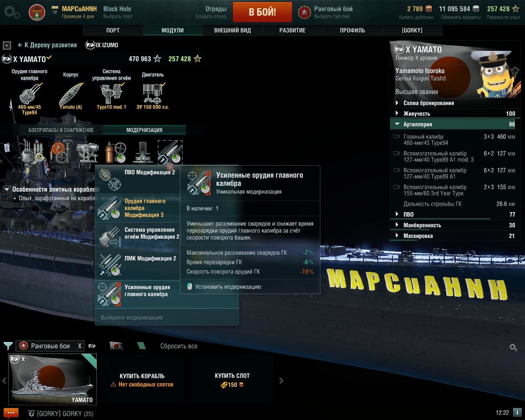525x420 pixels.
Task: Select the Yamato thumbnail in the ship carousel
Action: pyautogui.click(x=52, y=379)
